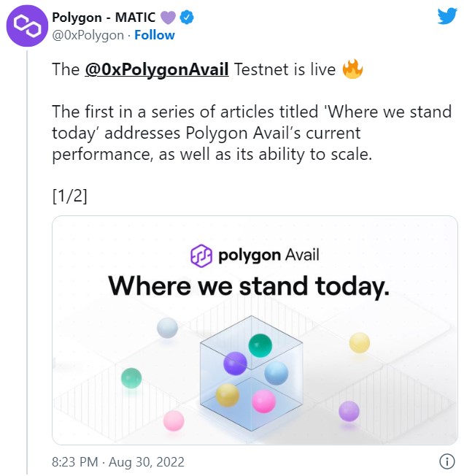464x476 pixels.
Task: Click the Polygon profile avatar
Action: tap(27, 27)
